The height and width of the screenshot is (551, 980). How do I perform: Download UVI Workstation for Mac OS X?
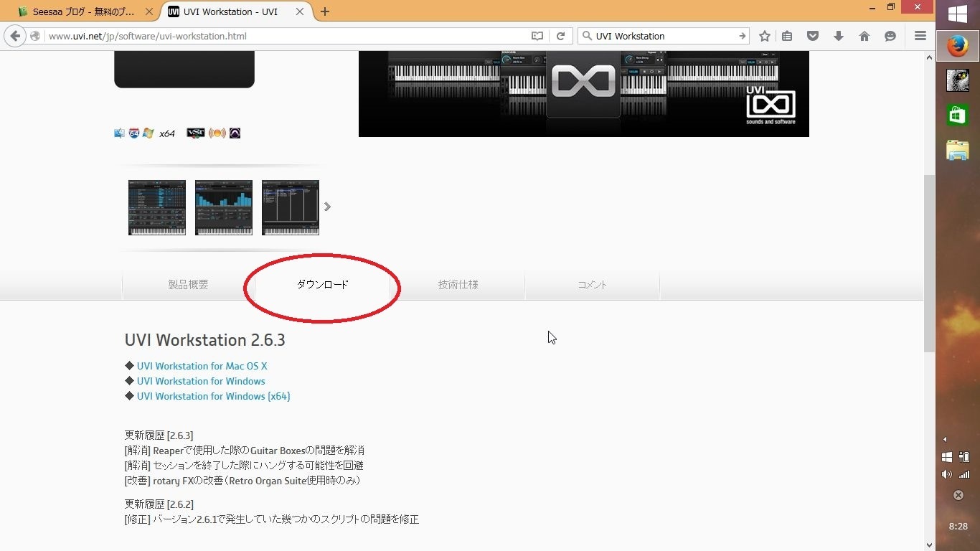click(x=202, y=366)
